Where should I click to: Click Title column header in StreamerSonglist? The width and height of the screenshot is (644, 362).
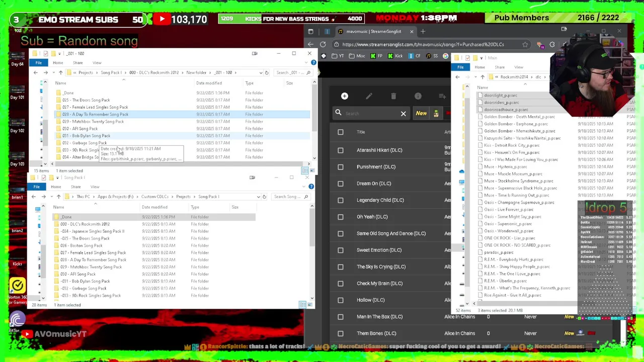point(361,132)
